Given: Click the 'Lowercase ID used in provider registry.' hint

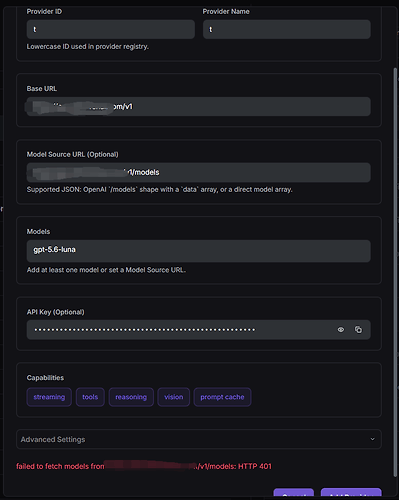Looking at the screenshot, I should 88,47.
